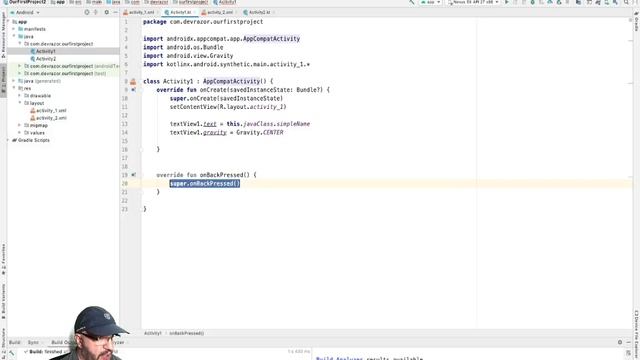Click the locate-file target icon in Project panel
This screenshot has height=360, width=640.
(87, 12)
